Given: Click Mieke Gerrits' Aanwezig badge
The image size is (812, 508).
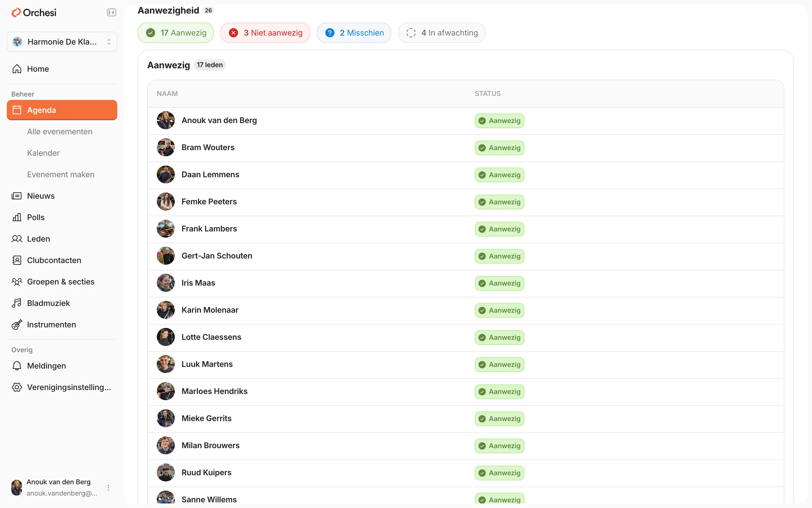Looking at the screenshot, I should pos(499,419).
